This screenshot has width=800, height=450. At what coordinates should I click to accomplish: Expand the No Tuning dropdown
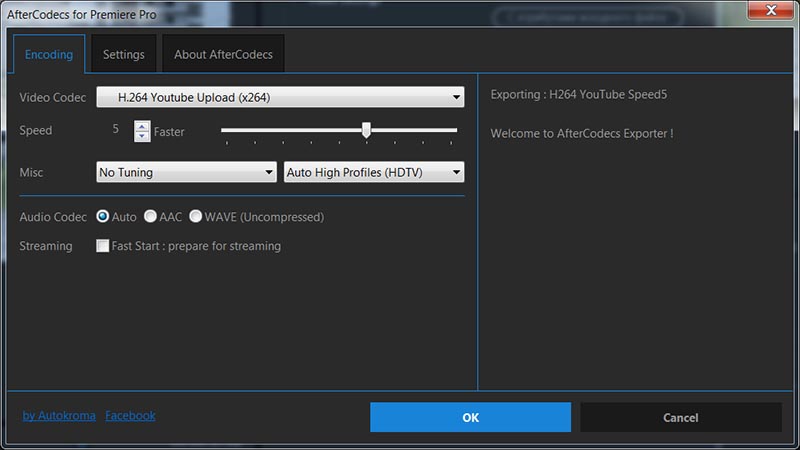pos(186,172)
